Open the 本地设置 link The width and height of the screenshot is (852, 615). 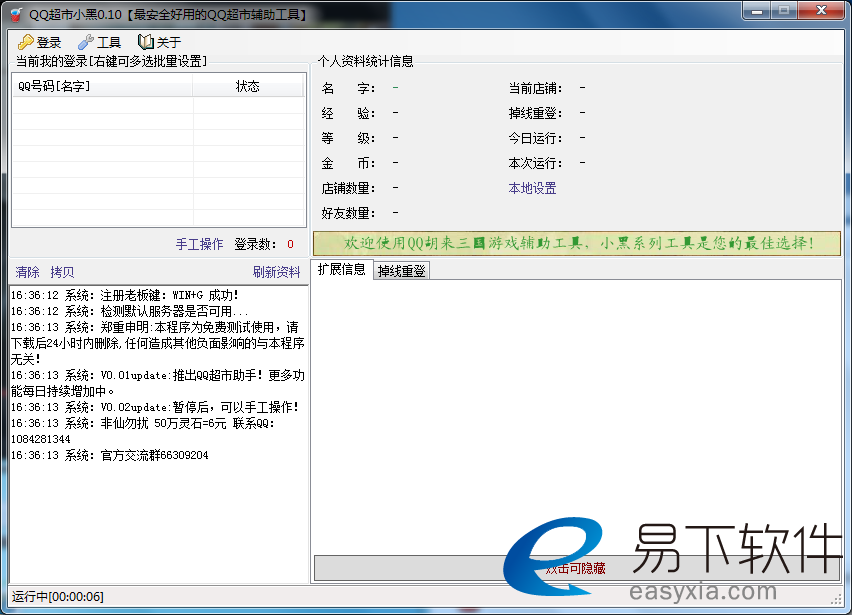click(532, 189)
